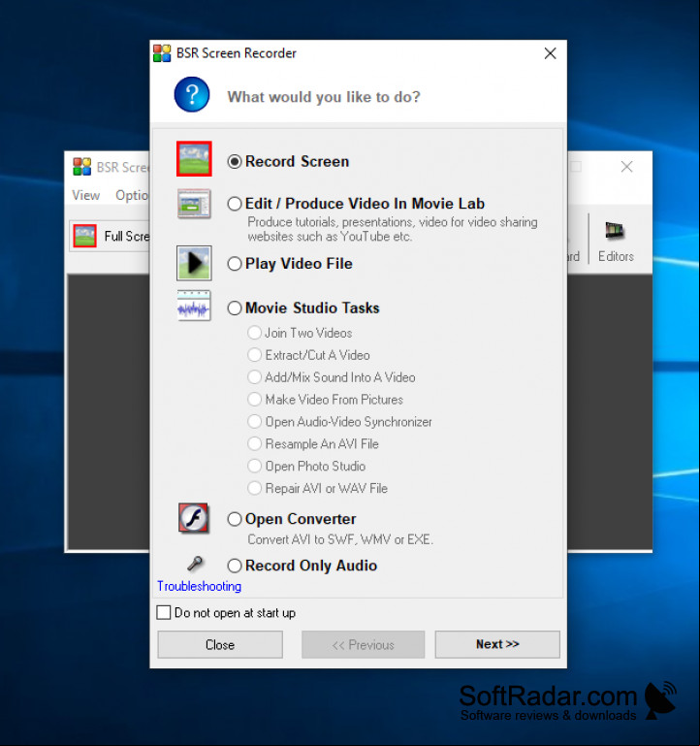Viewport: 700px width, 746px height.
Task: Click Full Screen icon in background window toolbar
Action: pyautogui.click(x=84, y=236)
